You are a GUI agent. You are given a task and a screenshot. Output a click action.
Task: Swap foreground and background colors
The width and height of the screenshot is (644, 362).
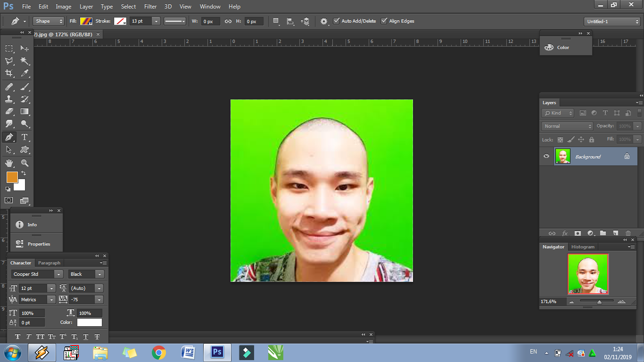point(24,173)
